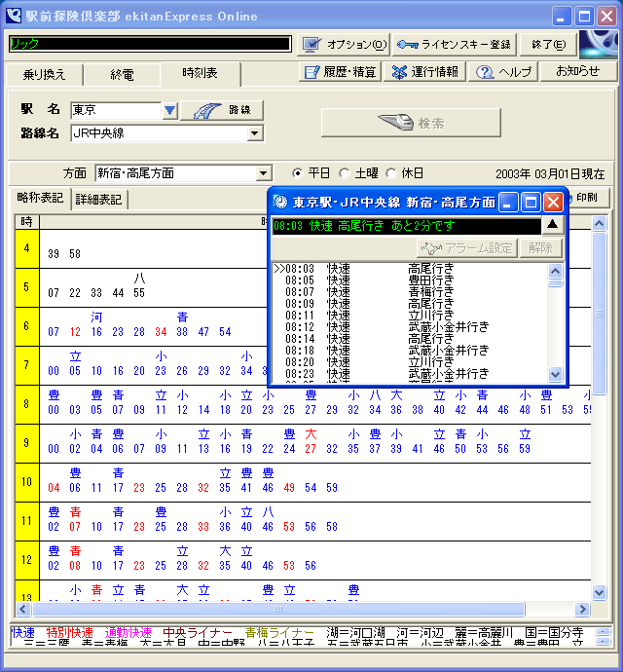Click the 印刷 print button
623x672 pixels.
tap(586, 198)
